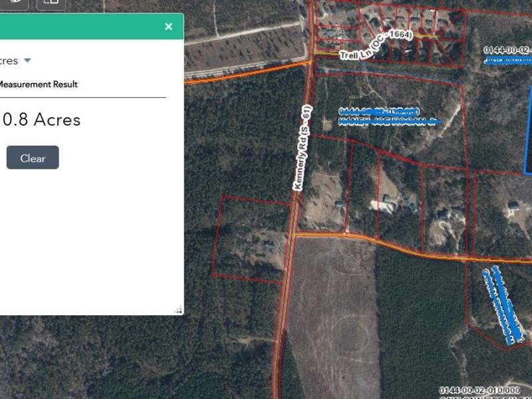This screenshot has width=532, height=399.
Task: Open the Acres unit dropdown
Action: [27, 61]
